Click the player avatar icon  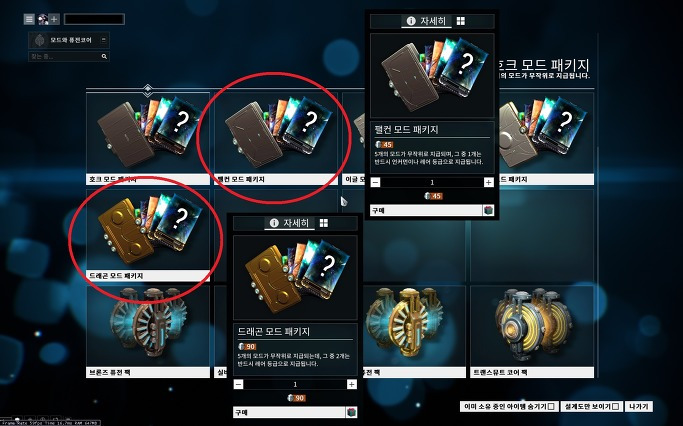[43, 19]
